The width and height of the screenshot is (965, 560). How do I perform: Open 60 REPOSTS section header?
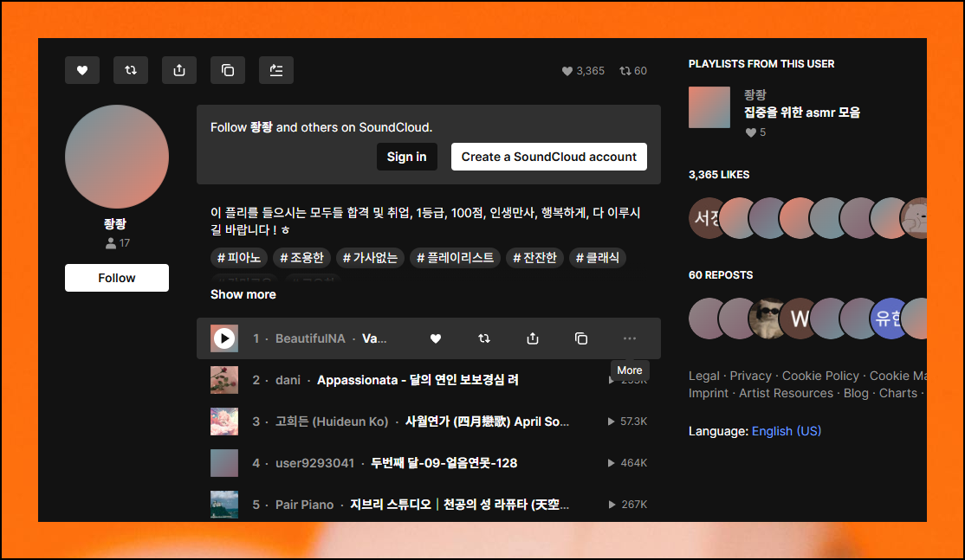(x=721, y=274)
